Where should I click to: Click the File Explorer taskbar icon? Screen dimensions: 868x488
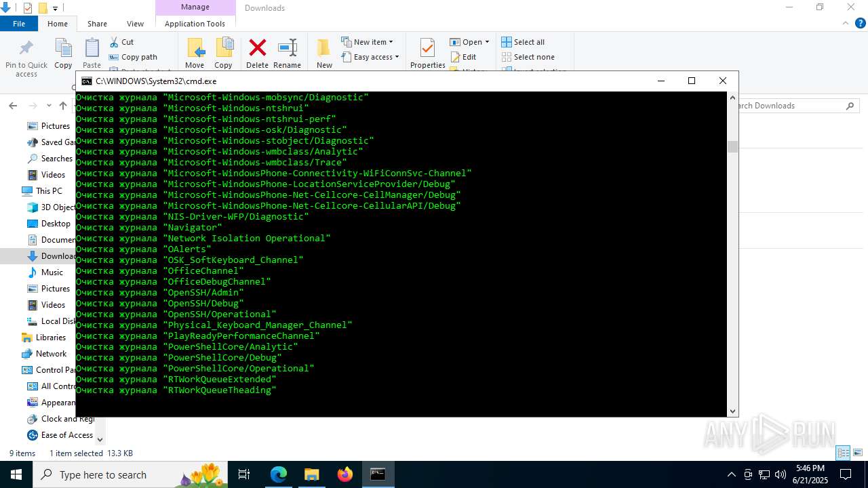point(312,474)
